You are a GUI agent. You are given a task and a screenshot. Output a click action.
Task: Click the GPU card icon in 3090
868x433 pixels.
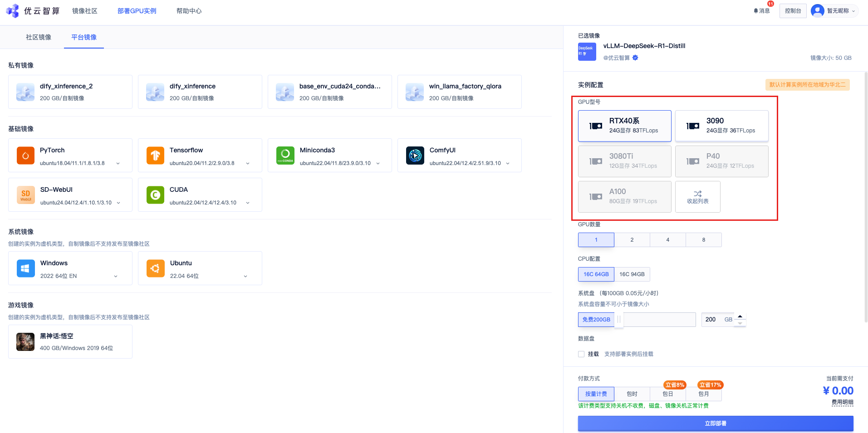(x=693, y=126)
